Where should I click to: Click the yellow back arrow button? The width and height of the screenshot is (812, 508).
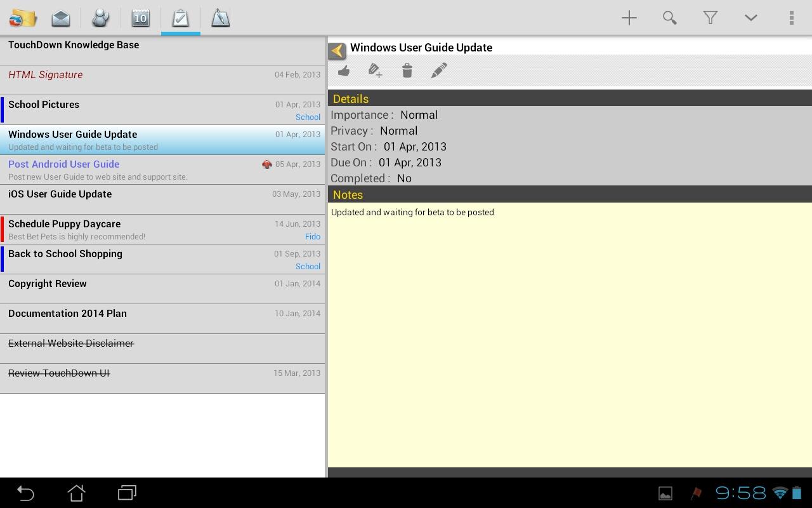coord(337,51)
